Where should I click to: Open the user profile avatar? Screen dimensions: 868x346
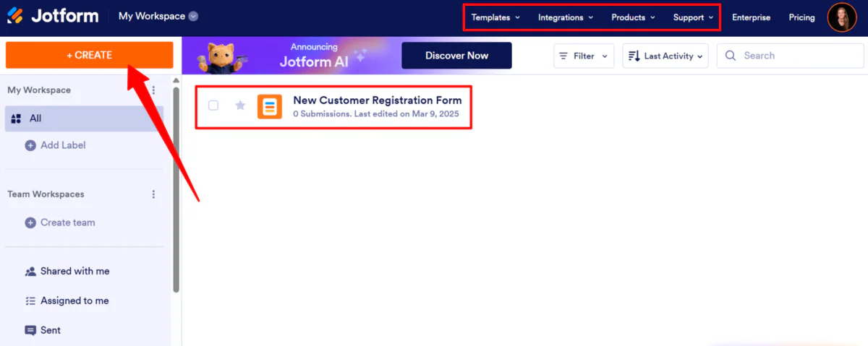pos(842,17)
